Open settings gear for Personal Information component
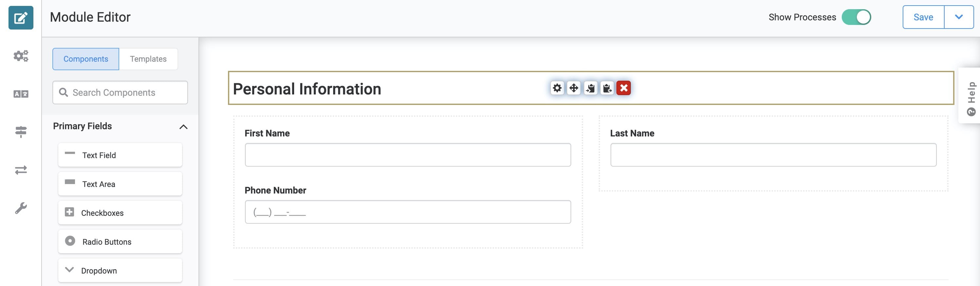980x286 pixels. tap(557, 88)
